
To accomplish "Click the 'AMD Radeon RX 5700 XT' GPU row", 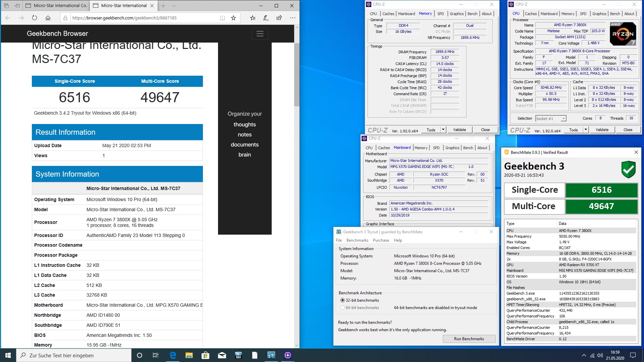I will (571, 265).
